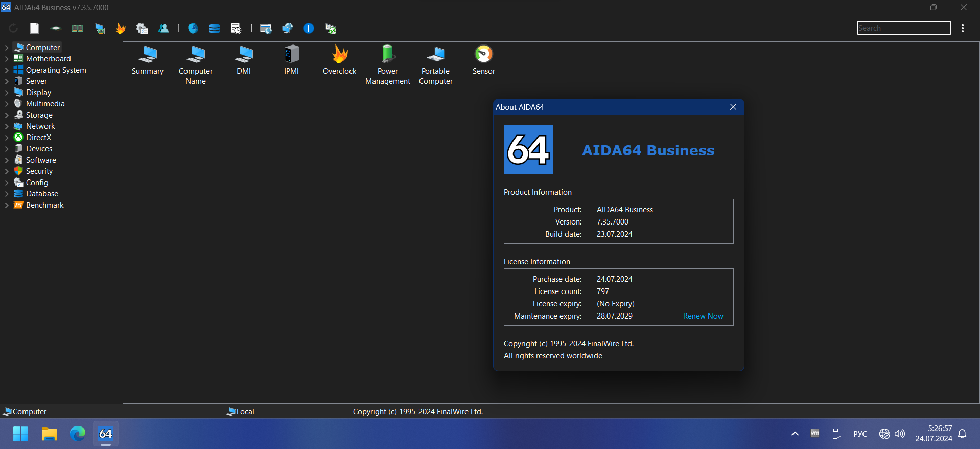The width and height of the screenshot is (980, 449).
Task: Click license count value 797
Action: [x=603, y=291]
